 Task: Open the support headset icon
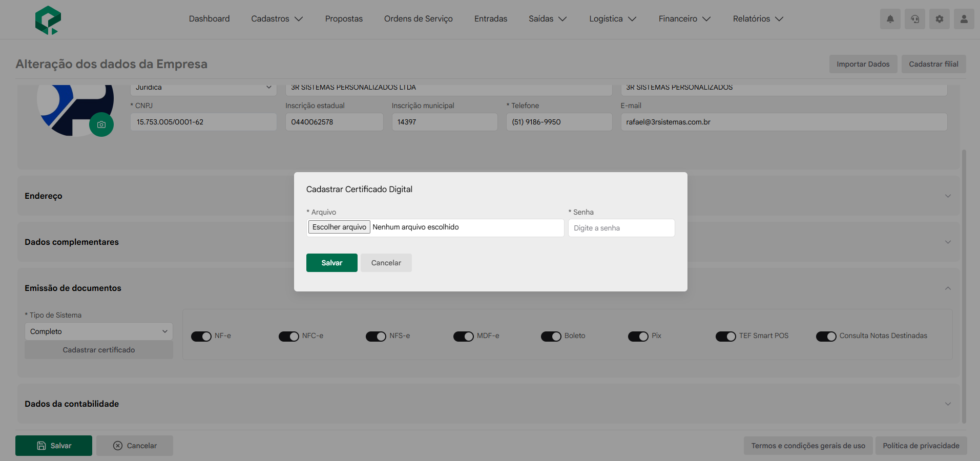[x=915, y=19]
